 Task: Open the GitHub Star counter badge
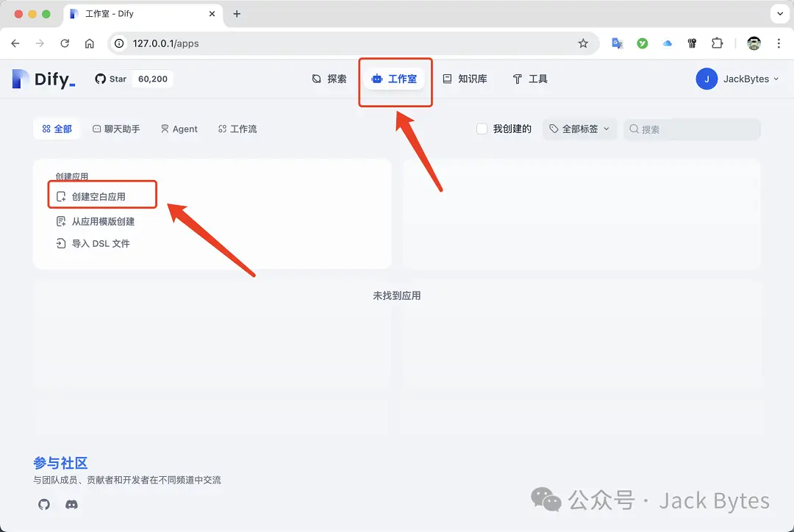click(133, 79)
